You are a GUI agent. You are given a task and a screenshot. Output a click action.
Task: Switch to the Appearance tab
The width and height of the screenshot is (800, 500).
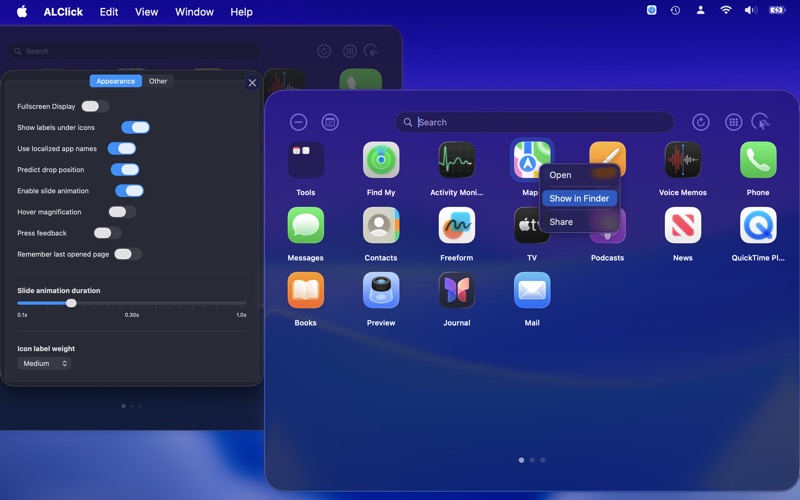pos(116,81)
